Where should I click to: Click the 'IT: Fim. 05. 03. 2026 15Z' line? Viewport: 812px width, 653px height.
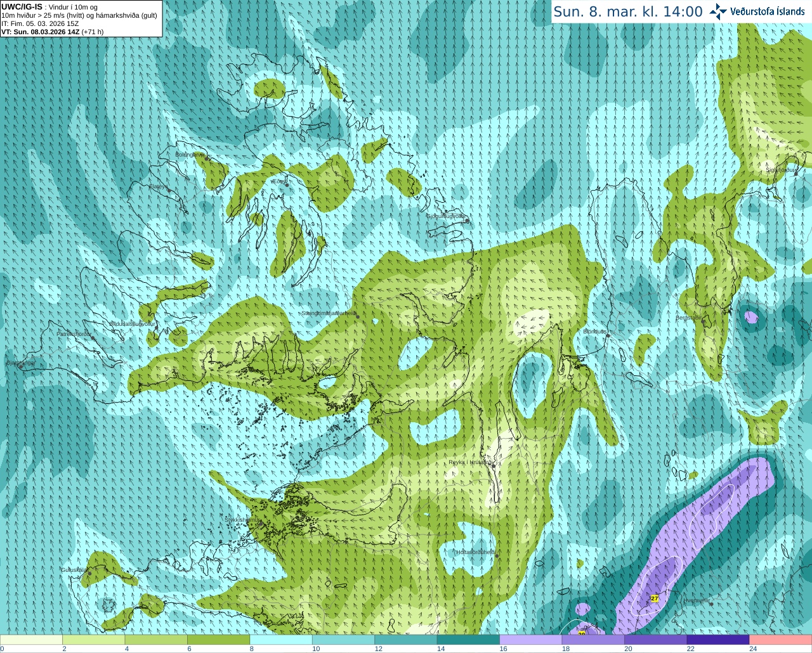click(40, 23)
